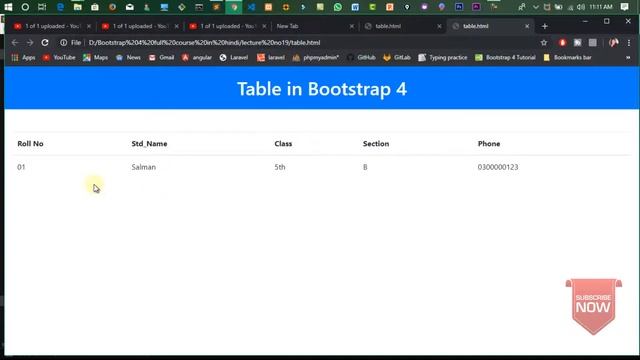The width and height of the screenshot is (640, 360).
Task: Switch to Visual Studio Code in taskbar
Action: click(251, 7)
